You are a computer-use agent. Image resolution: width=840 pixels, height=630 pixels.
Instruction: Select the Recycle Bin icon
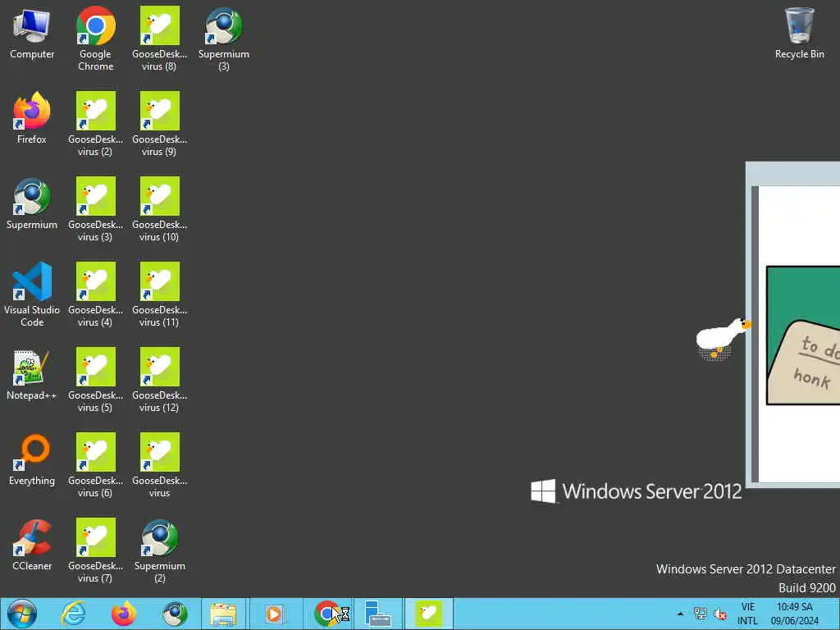[799, 33]
